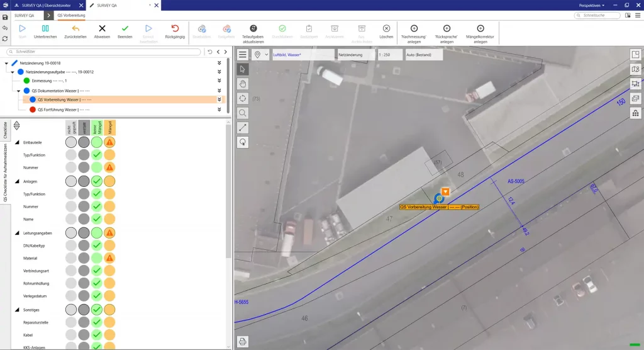Viewport: 644px width, 350px height.
Task: Mark Material as 'keine Mängel'
Action: click(96, 258)
